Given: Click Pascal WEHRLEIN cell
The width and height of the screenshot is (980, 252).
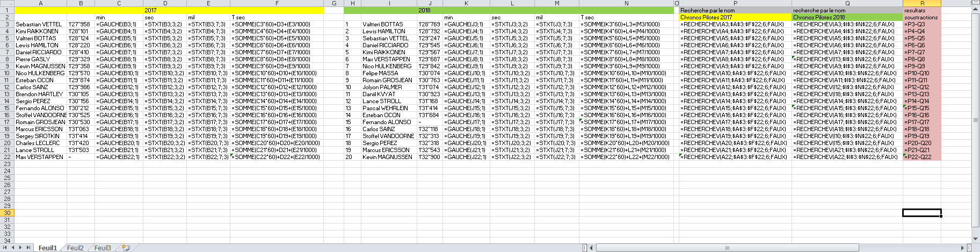Looking at the screenshot, I should pyautogui.click(x=389, y=108).
